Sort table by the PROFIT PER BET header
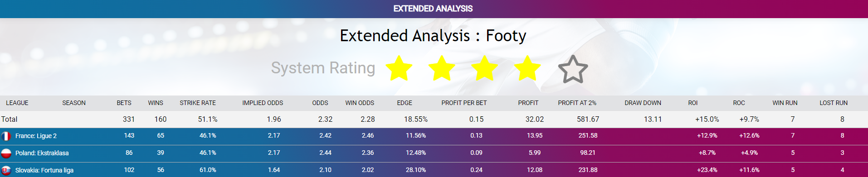This screenshot has height=177, width=868. point(464,103)
